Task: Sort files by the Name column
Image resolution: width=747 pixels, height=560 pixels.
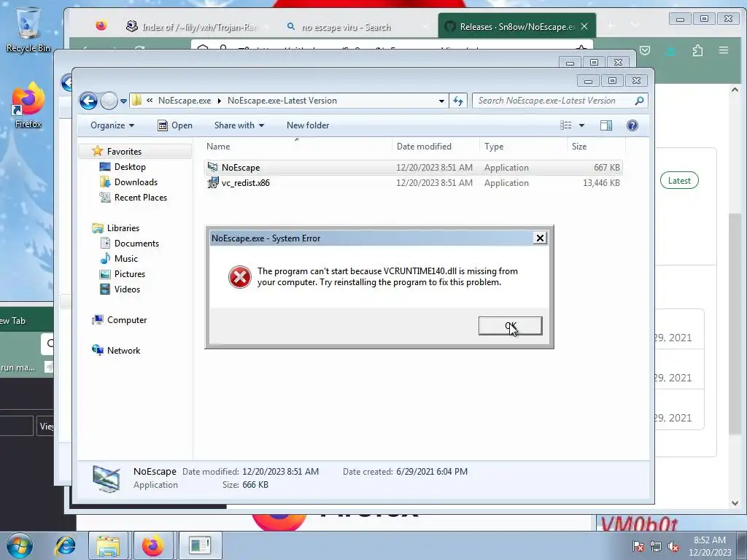Action: pyautogui.click(x=297, y=146)
